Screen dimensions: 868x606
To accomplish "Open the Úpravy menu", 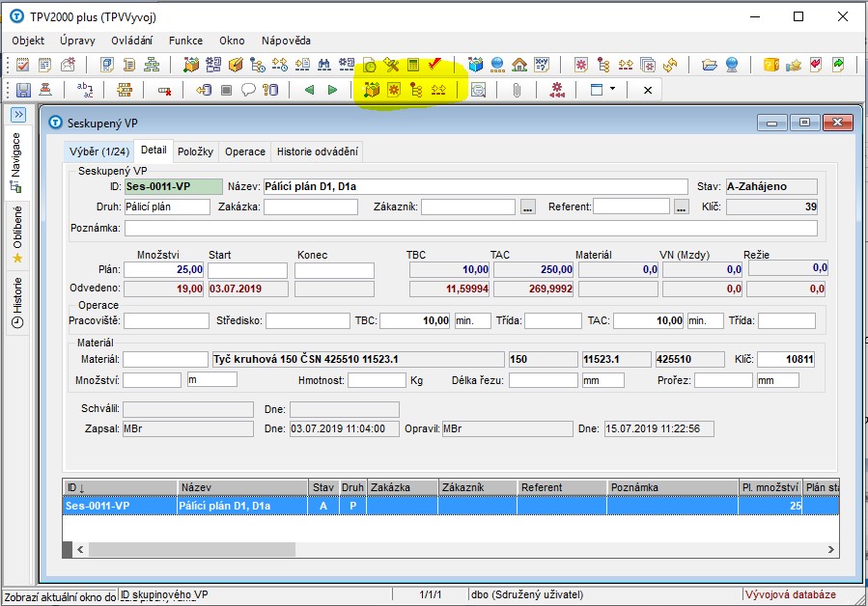I will (77, 41).
